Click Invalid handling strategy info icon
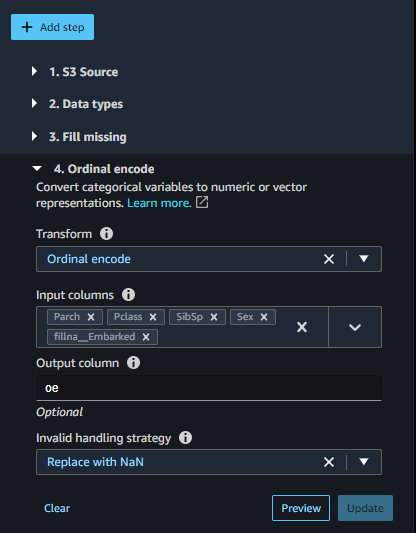The image size is (416, 533). pos(186,437)
